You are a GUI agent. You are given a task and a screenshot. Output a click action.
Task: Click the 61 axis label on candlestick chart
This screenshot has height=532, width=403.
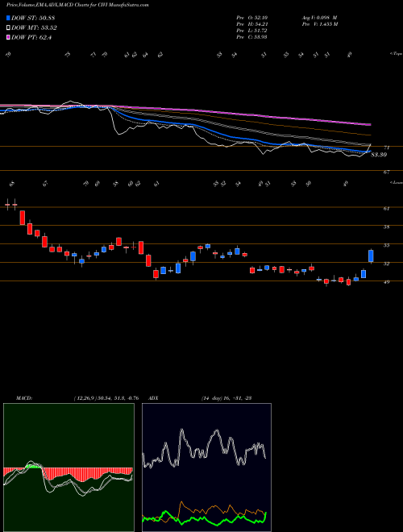pos(386,208)
